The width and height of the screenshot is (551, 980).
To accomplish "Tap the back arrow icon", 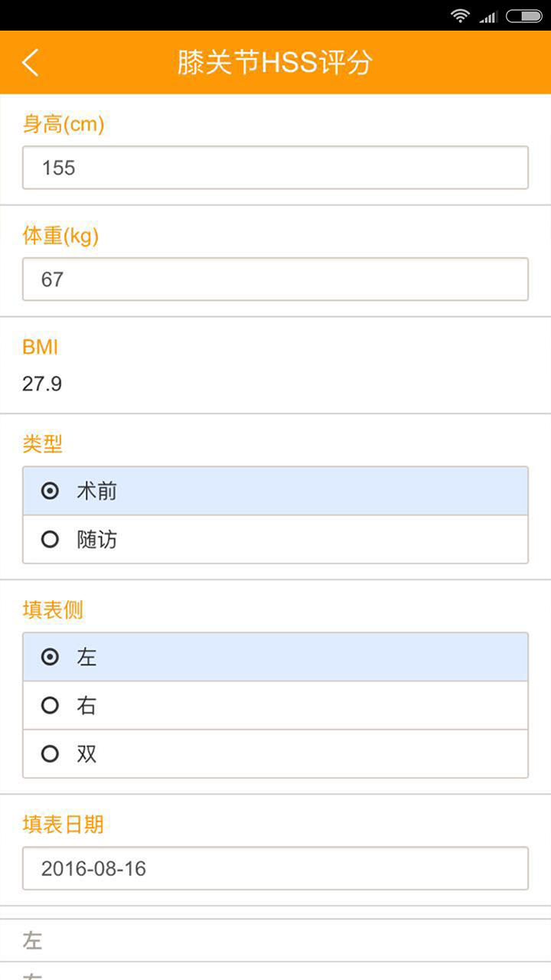I will 31,63.
